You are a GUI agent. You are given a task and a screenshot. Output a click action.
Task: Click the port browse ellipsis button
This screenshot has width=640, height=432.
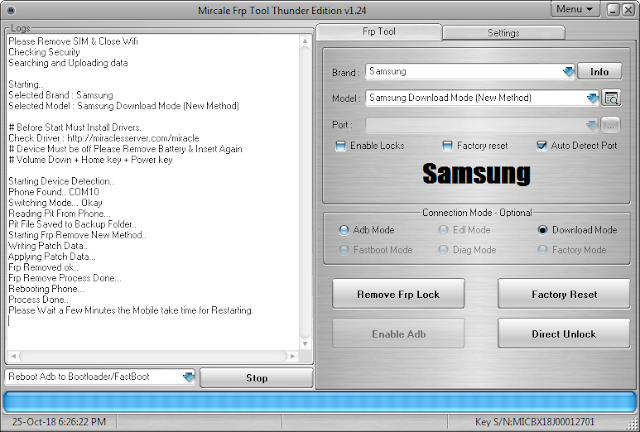pos(611,125)
